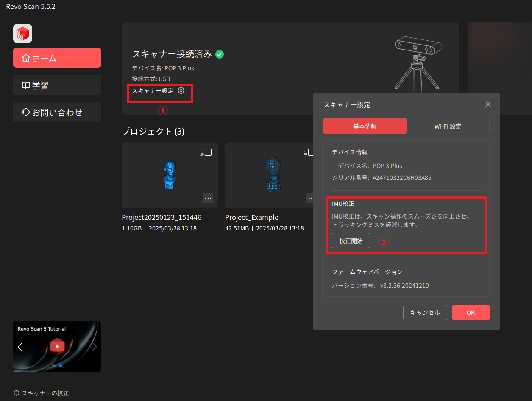Image resolution: width=532 pixels, height=401 pixels.
Task: Open Project20250123_151446 bust thumbnail
Action: click(x=170, y=175)
